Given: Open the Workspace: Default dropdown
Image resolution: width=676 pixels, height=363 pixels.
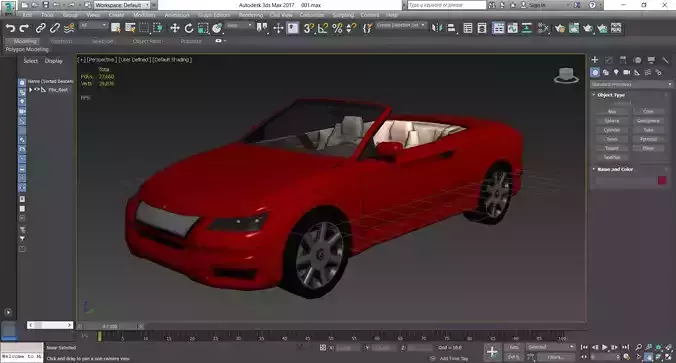Looking at the screenshot, I should 122,5.
